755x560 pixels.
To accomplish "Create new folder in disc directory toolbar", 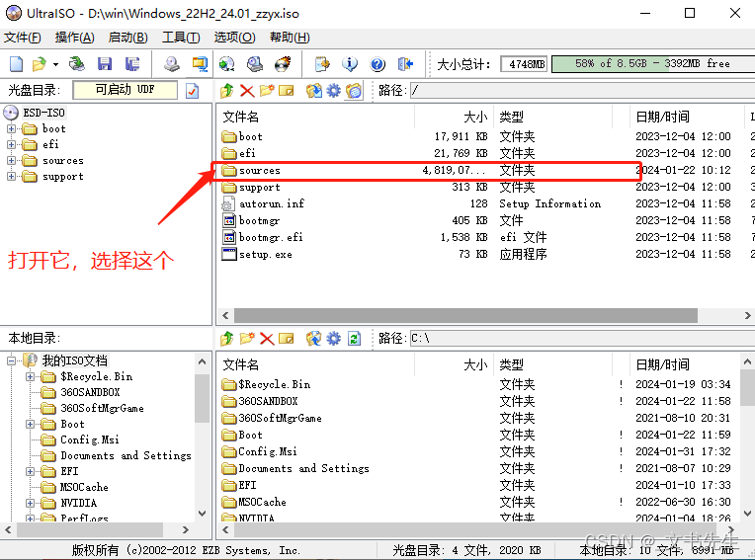I will click(x=266, y=91).
